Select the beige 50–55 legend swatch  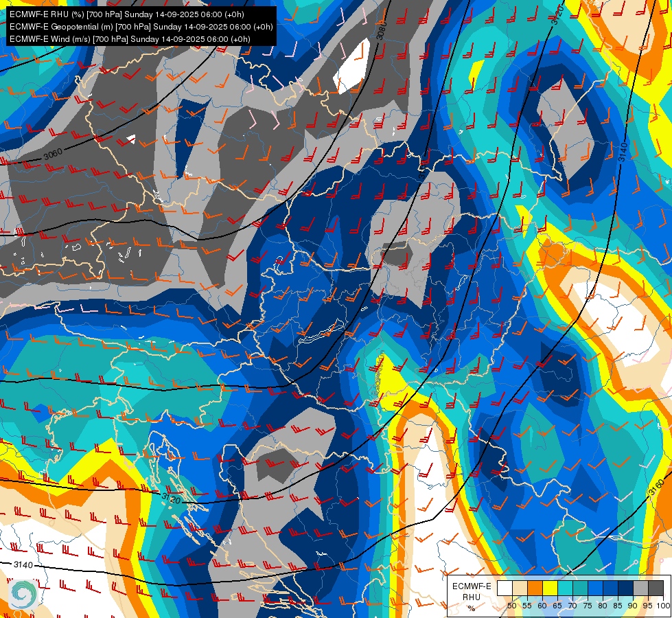pos(520,588)
